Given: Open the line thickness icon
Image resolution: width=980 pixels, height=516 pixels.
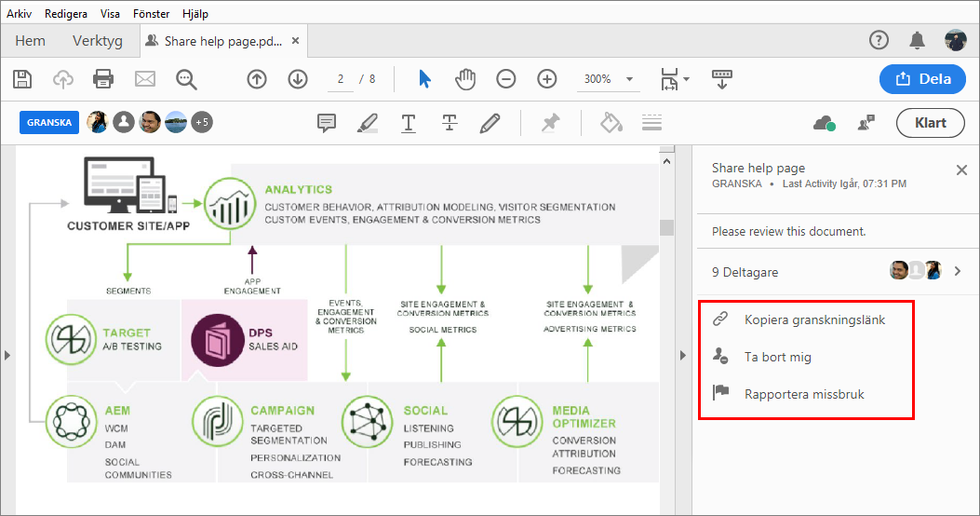Looking at the screenshot, I should click(651, 123).
